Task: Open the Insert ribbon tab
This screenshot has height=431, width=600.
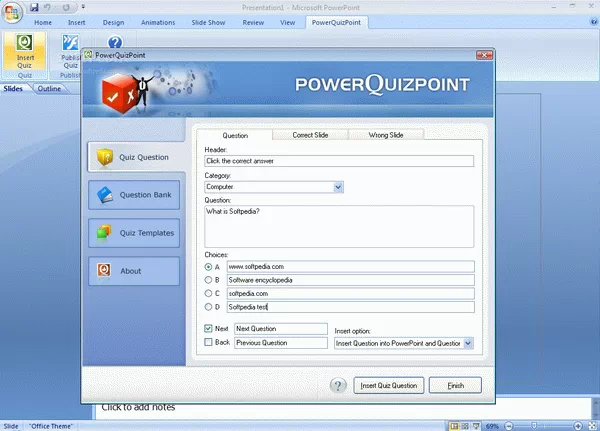Action: pos(77,23)
